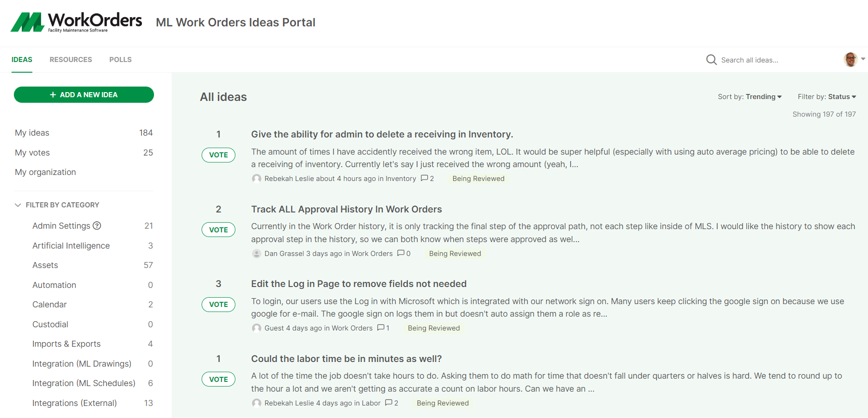Open idea 'Give the ability for admin to delete a receiving'

[382, 134]
